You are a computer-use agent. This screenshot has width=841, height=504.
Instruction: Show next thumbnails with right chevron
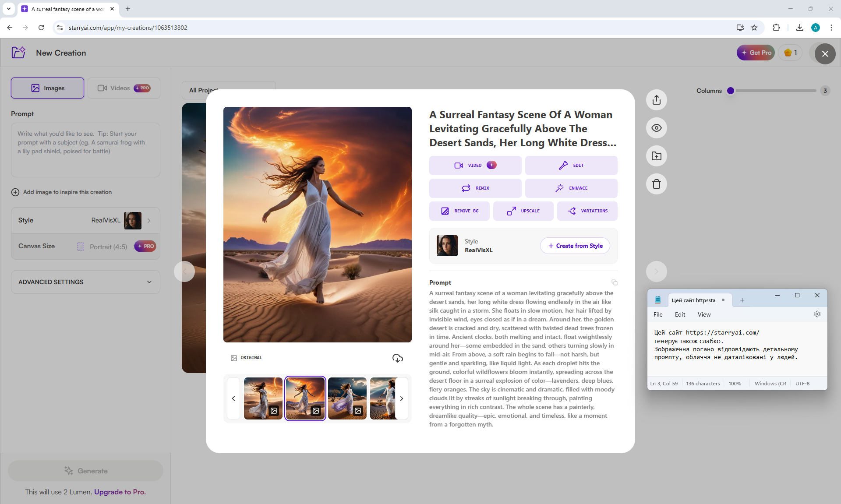tap(401, 398)
